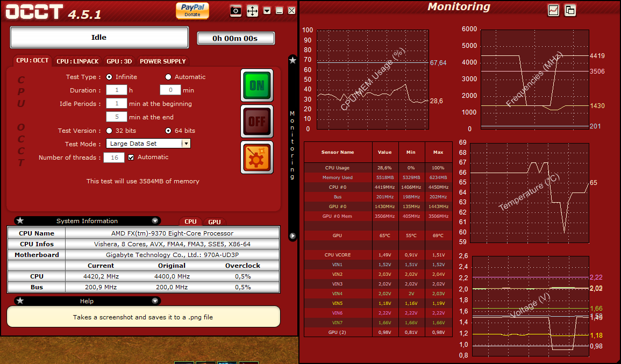
Task: Click the Frequencies (MHz) graph
Action: point(534,79)
